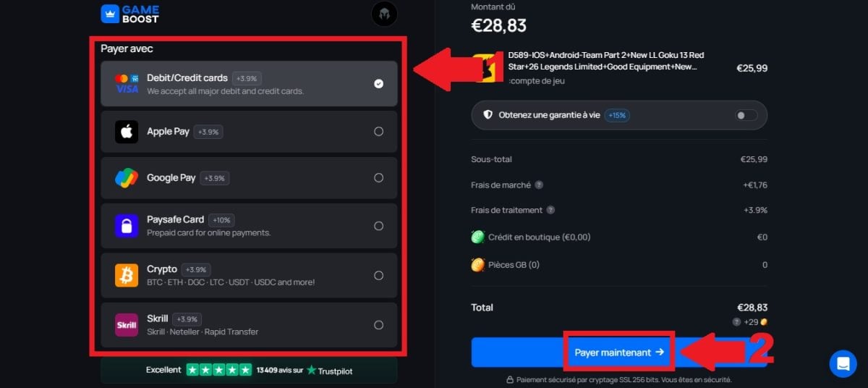Select the Paysafe Card payment option
Image resolution: width=868 pixels, height=388 pixels.
tap(378, 226)
